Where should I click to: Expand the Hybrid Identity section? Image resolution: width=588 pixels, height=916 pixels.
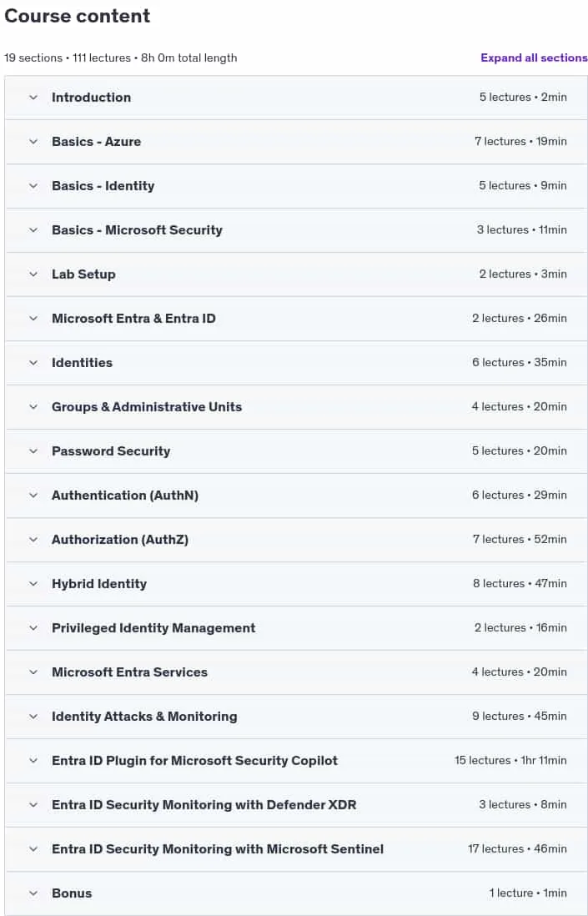click(296, 584)
